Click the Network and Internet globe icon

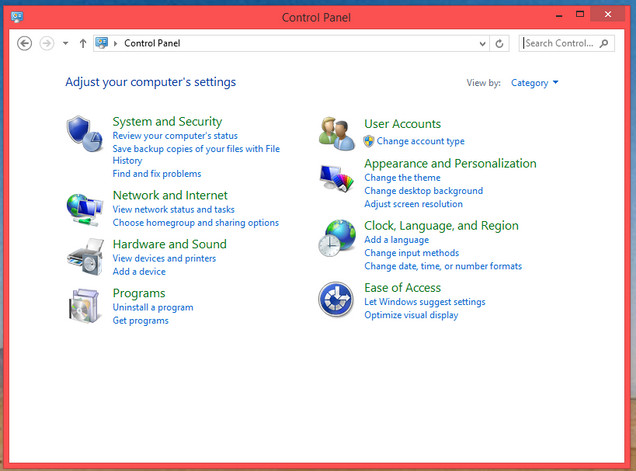(84, 210)
